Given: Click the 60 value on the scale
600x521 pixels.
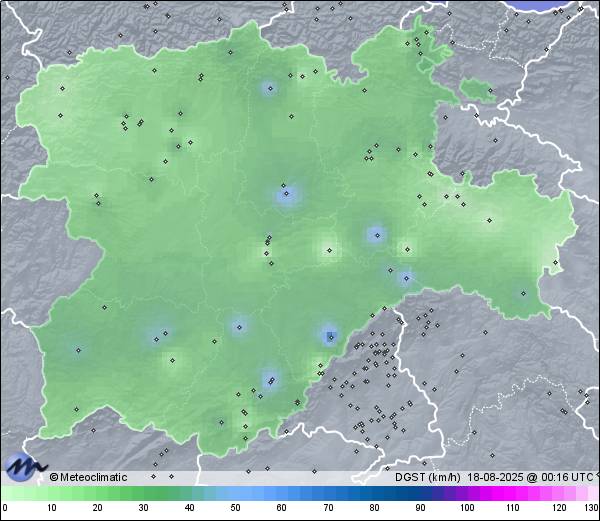Looking at the screenshot, I should tap(282, 508).
